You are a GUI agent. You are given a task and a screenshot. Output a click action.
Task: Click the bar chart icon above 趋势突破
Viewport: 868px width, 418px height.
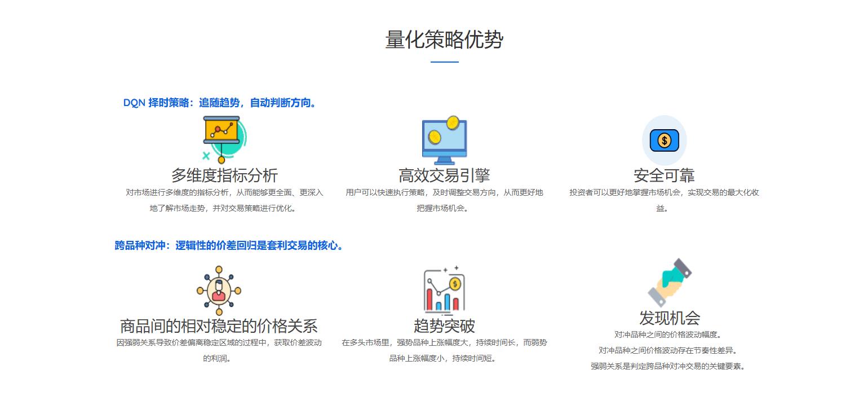click(x=444, y=291)
